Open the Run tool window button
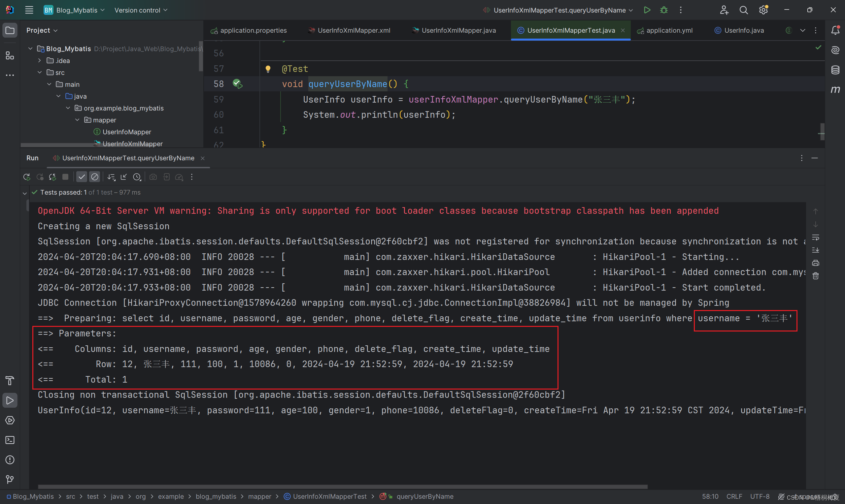The image size is (845, 504). pyautogui.click(x=10, y=400)
